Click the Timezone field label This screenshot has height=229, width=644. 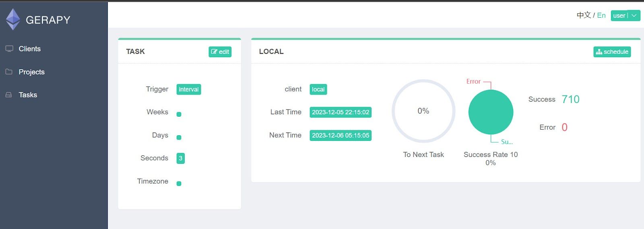point(153,181)
